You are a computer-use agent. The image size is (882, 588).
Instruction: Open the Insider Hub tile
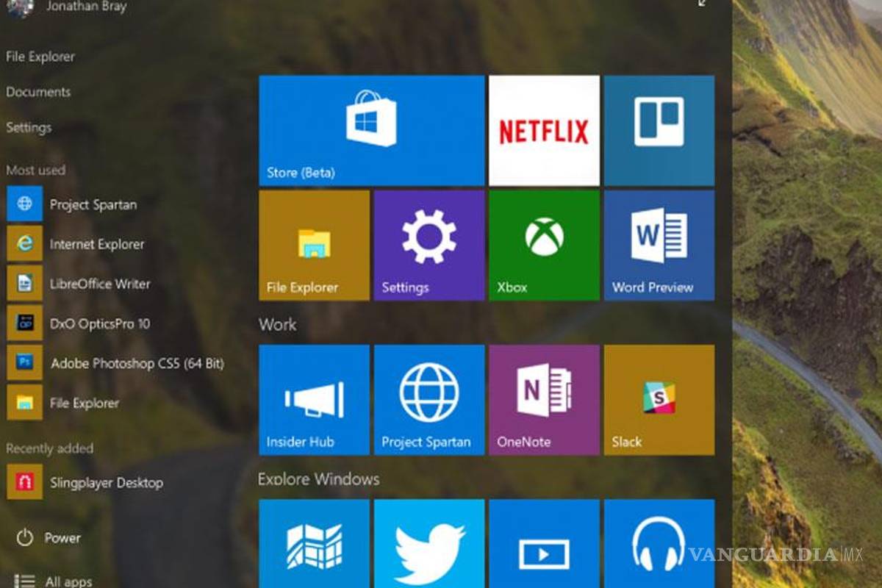[x=314, y=399]
